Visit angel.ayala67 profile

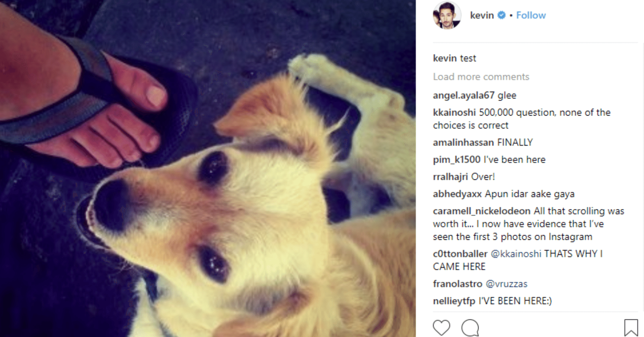463,95
